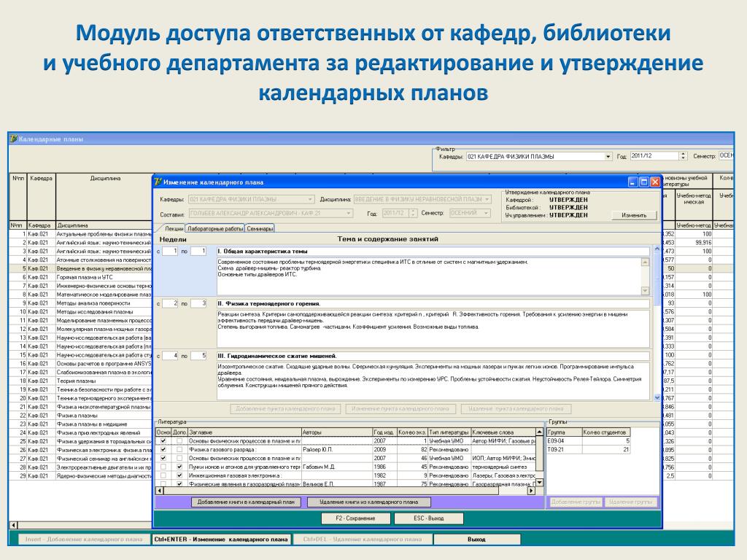Click the Добавление пункта календарного плана button
Image resolution: width=747 pixels, height=560 pixels.
[286, 409]
